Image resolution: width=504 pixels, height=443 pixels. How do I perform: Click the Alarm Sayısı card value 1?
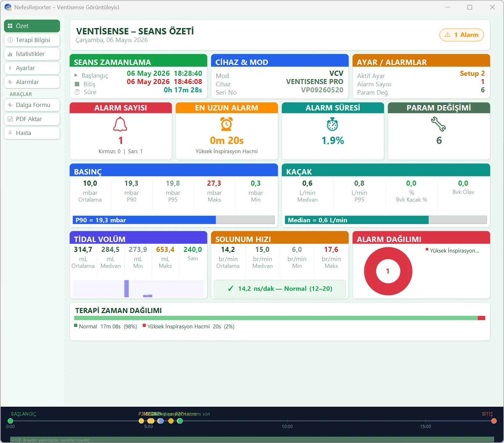click(120, 140)
